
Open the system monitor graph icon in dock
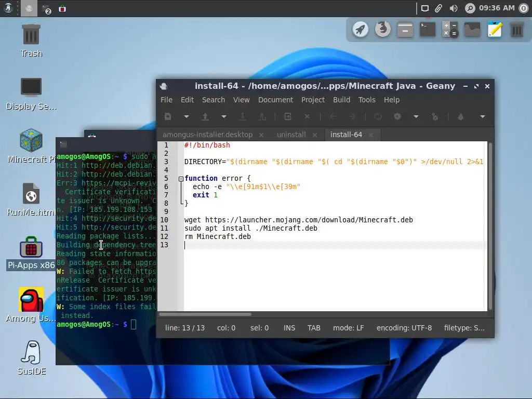[472, 30]
